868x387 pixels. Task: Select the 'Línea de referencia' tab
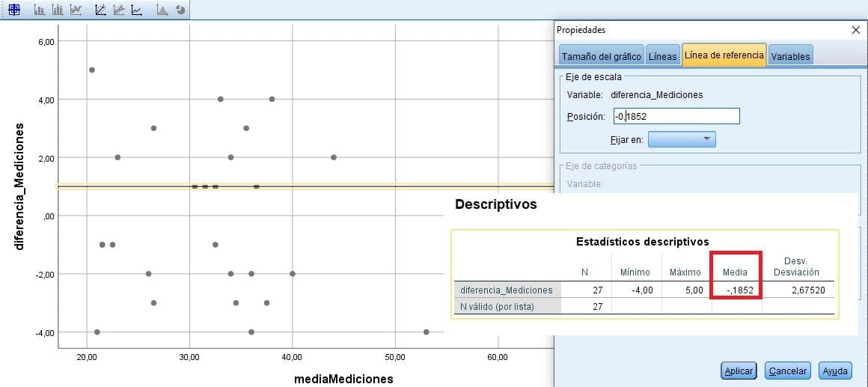click(724, 55)
